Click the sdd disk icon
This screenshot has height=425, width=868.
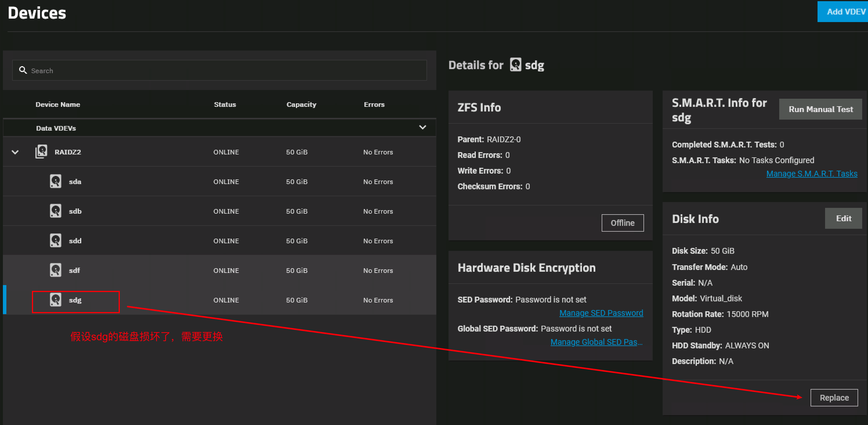pos(56,240)
